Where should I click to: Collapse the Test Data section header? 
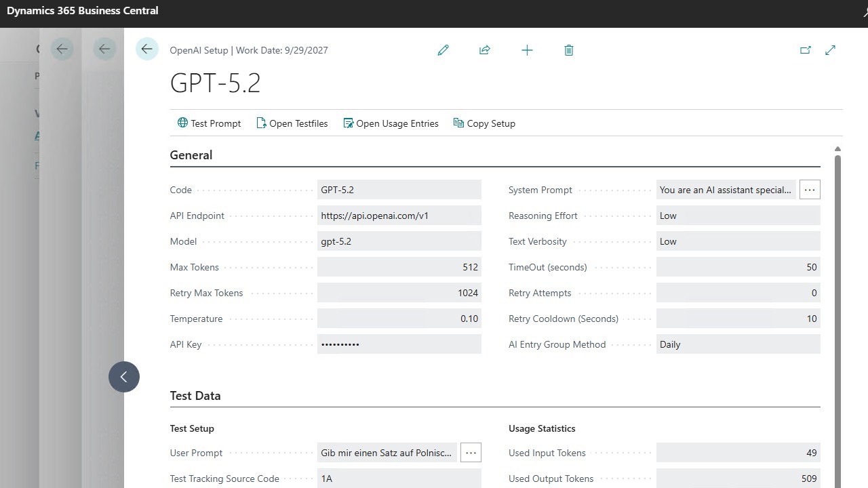195,396
